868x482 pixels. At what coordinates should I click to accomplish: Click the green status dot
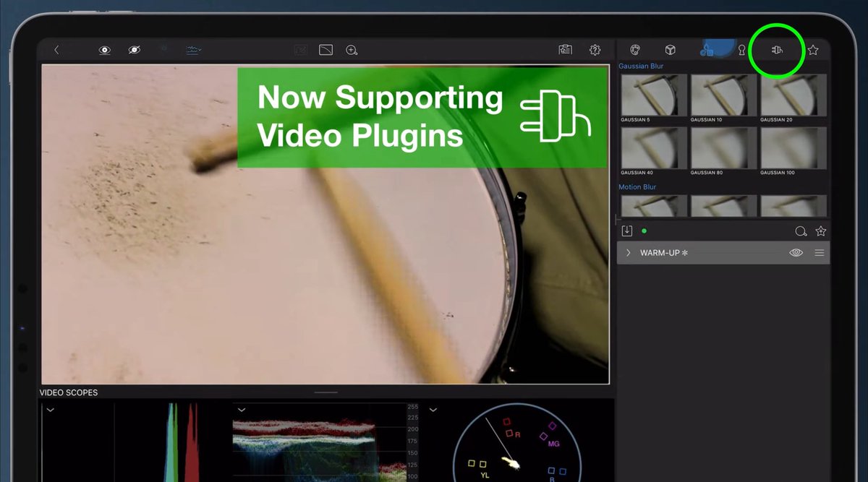point(644,231)
